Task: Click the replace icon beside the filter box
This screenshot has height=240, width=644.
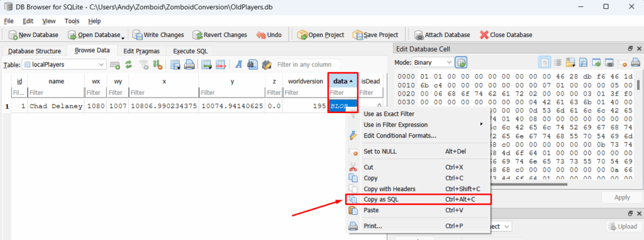Action: pos(267,65)
